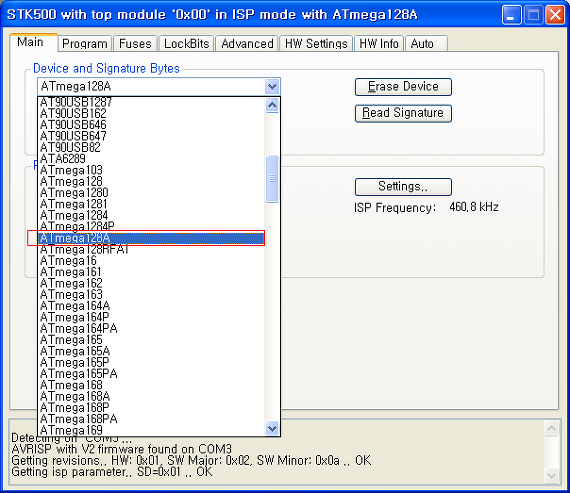Viewport: 570px width, 493px height.
Task: Choose ATmega16 from the list
Action: [x=151, y=261]
